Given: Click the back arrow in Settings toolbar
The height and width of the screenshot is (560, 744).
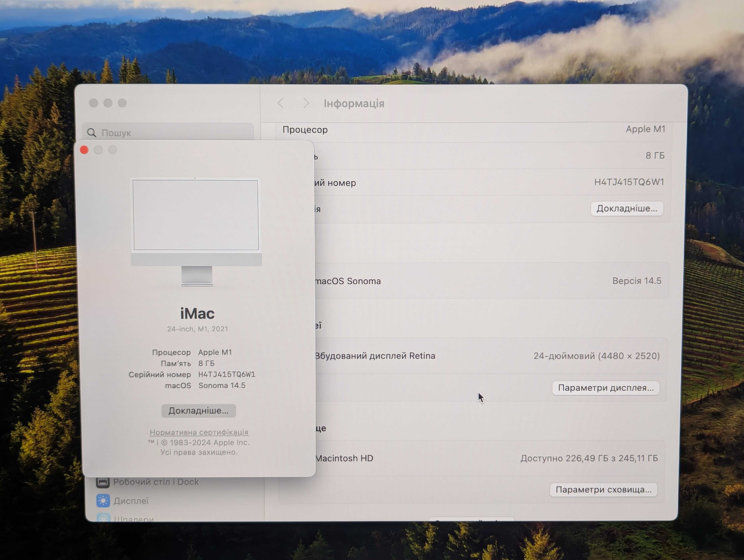Looking at the screenshot, I should coord(280,103).
